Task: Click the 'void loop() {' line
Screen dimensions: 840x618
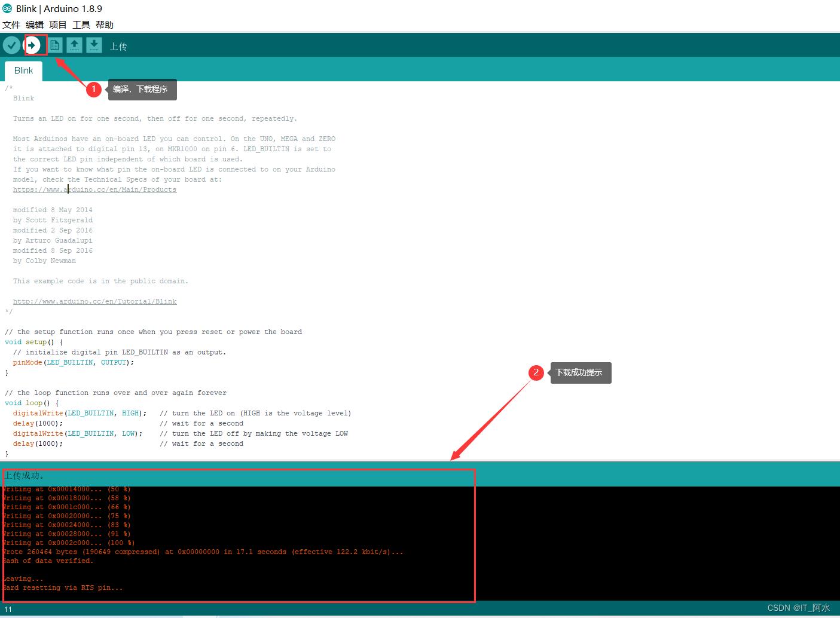Action: point(32,403)
